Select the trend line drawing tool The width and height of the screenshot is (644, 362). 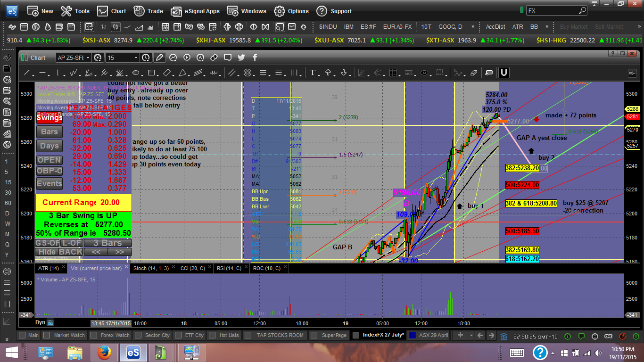point(27,73)
